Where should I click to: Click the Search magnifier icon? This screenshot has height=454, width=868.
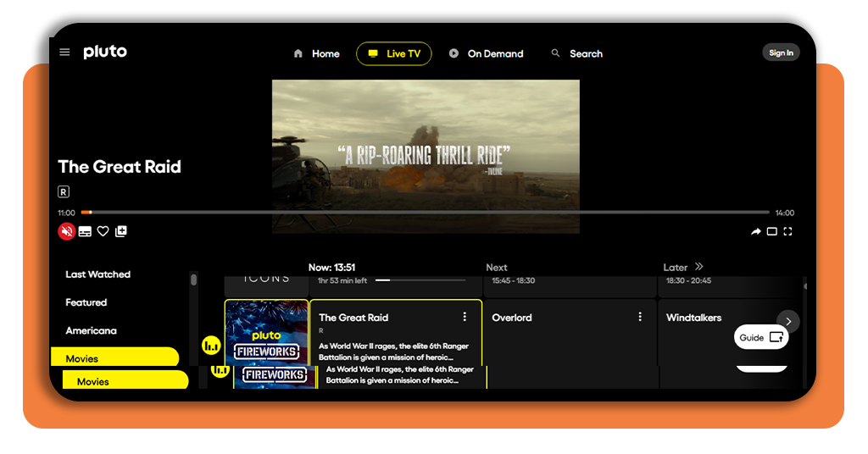tap(555, 53)
